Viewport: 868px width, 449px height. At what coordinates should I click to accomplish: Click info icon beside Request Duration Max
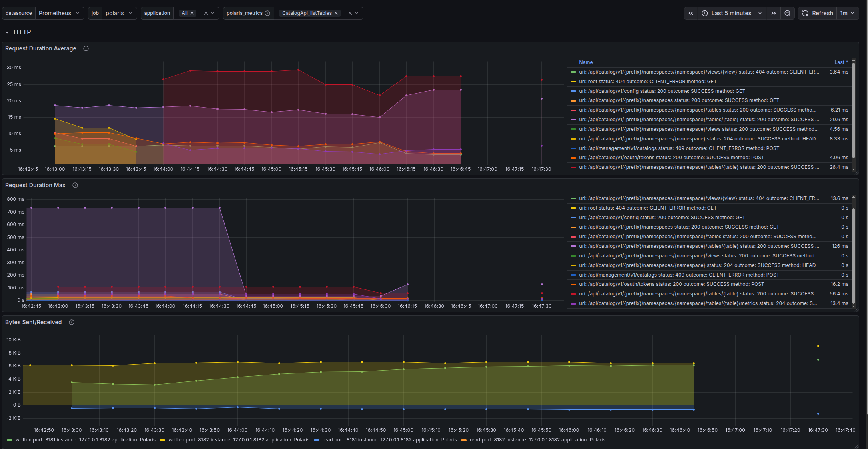75,185
